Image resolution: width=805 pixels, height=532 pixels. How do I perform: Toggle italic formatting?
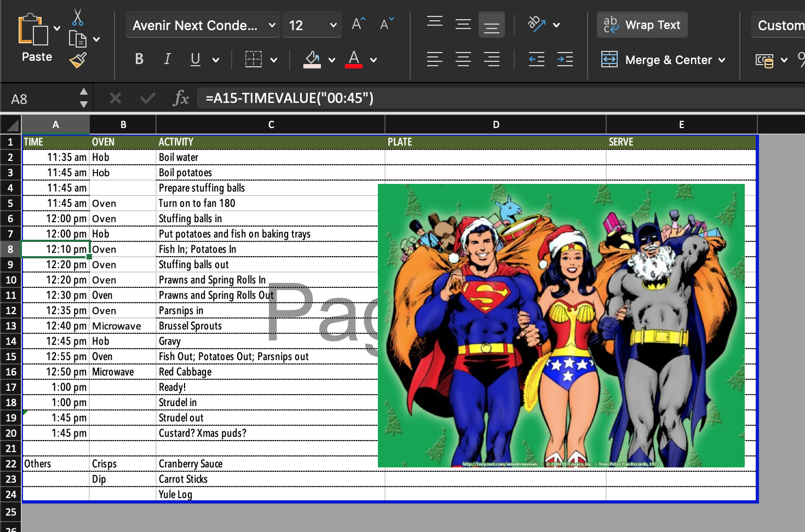(x=167, y=59)
